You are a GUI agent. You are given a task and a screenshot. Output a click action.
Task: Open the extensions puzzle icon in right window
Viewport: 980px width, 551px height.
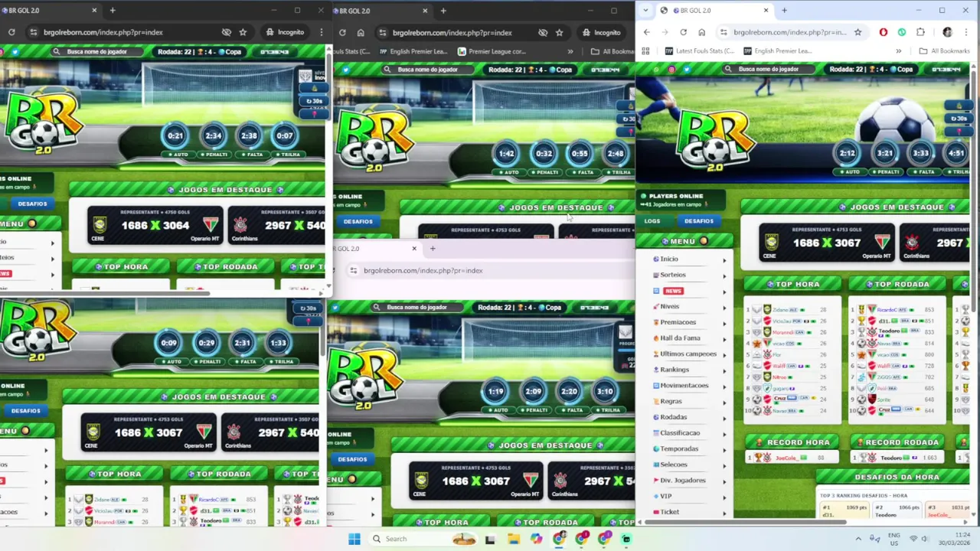(920, 32)
